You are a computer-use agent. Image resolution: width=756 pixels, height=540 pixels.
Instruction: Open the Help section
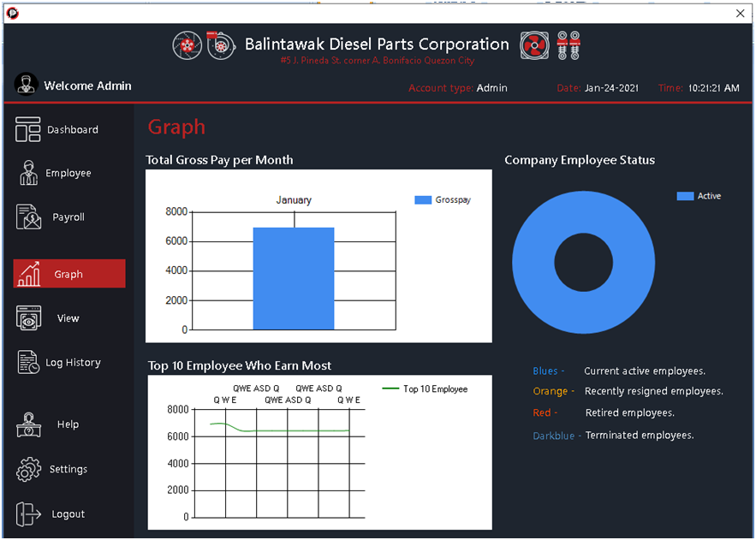point(68,424)
